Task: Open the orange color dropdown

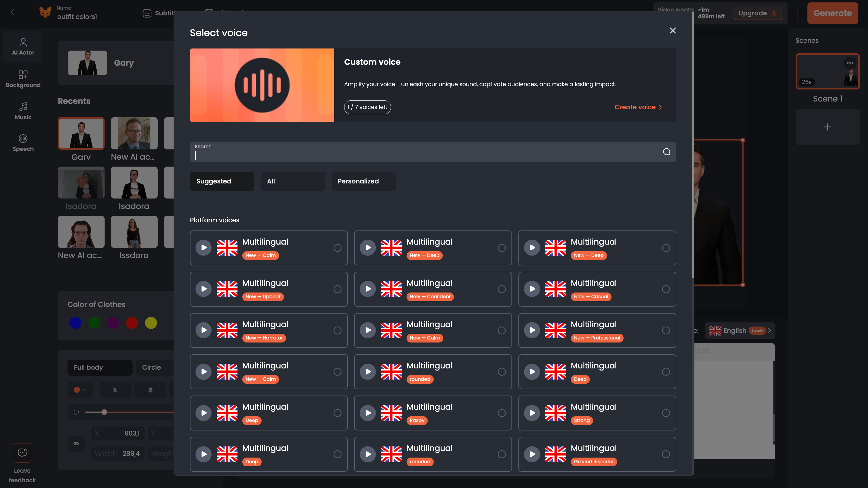Action: point(80,390)
